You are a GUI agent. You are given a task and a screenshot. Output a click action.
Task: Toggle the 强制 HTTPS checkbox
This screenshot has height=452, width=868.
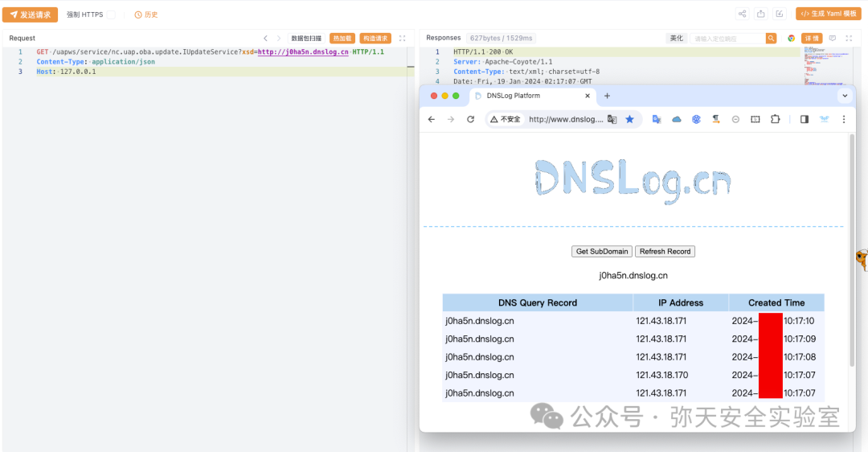[111, 15]
